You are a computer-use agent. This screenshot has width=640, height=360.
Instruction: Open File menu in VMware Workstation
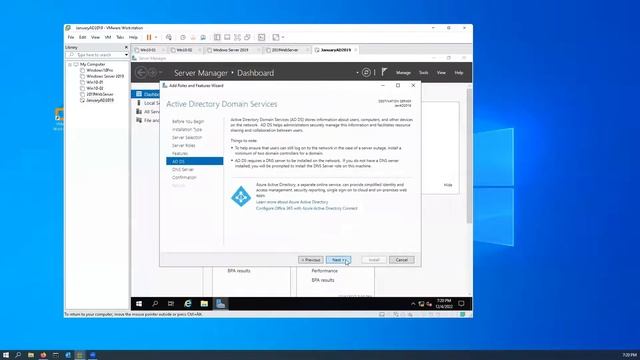pos(71,37)
